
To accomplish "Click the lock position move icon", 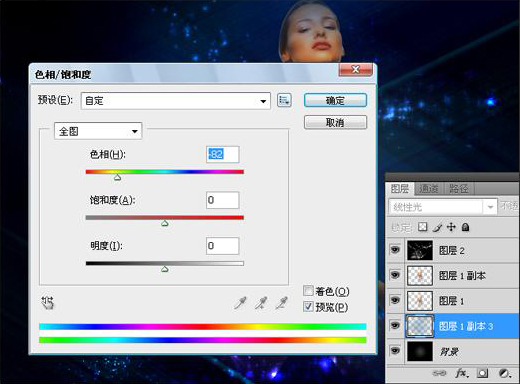I will click(x=451, y=227).
